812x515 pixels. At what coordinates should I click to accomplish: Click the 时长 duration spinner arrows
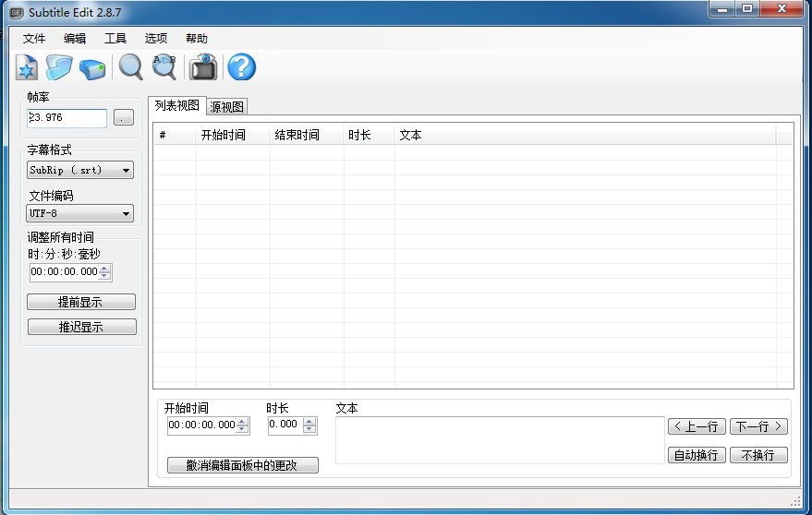[x=309, y=425]
